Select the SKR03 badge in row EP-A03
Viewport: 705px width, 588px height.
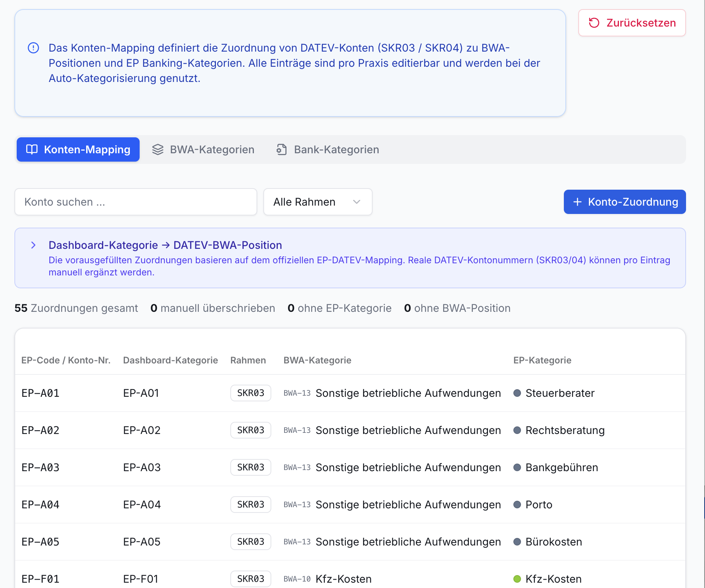tap(251, 467)
